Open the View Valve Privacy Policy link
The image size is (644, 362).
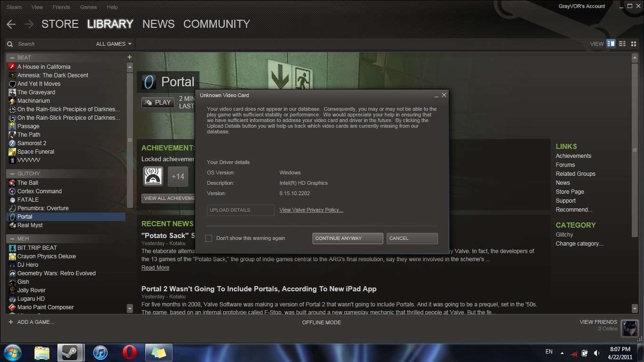(311, 210)
